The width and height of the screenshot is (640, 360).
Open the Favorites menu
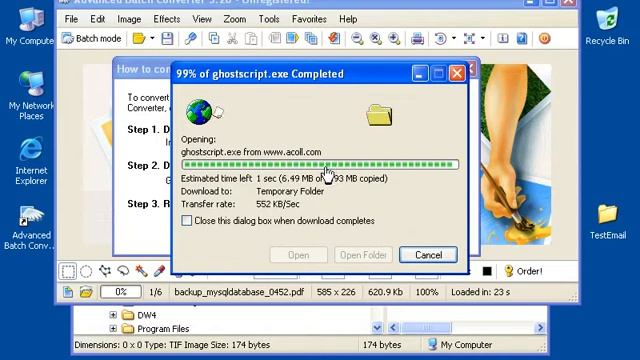point(309,19)
